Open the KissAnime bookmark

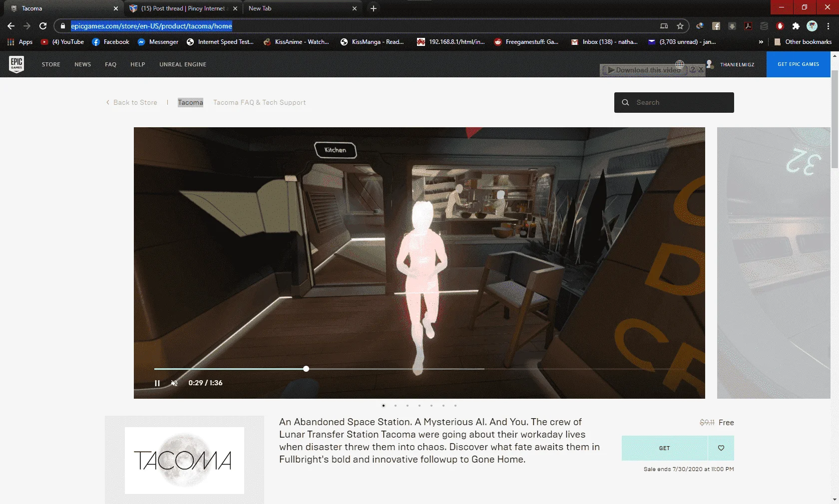297,42
